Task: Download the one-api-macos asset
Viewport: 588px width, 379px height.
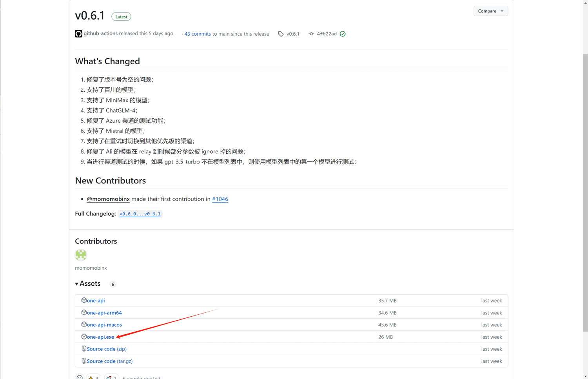Action: 104,325
